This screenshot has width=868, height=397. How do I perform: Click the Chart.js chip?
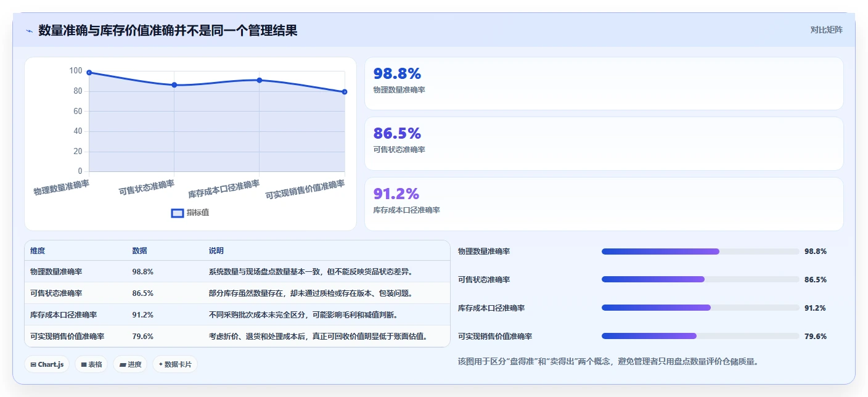point(47,364)
